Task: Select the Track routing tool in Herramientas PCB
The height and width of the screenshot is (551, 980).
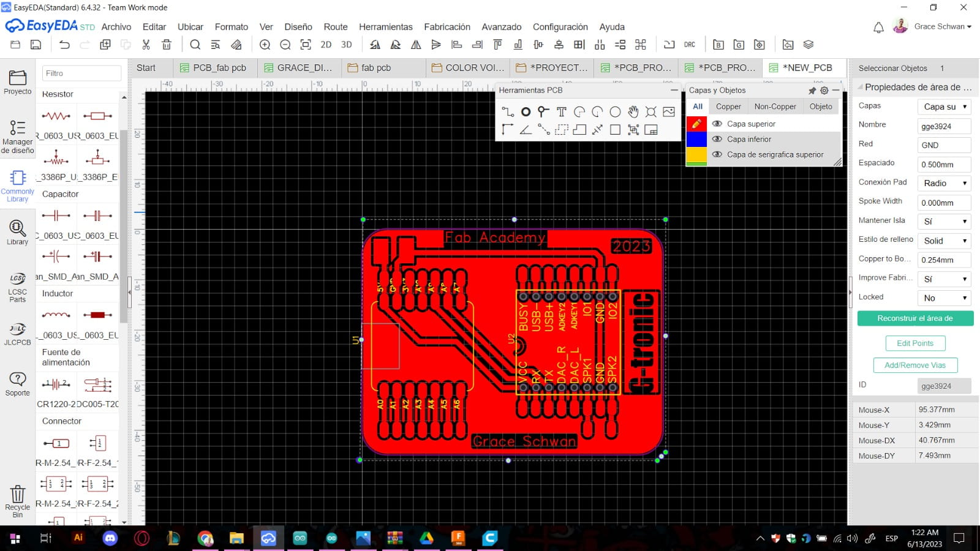Action: pyautogui.click(x=508, y=111)
